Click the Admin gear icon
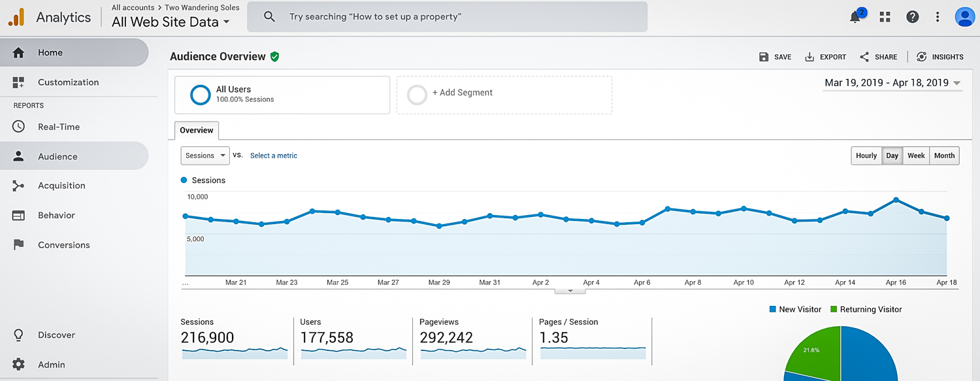Viewport: 980px width, 381px height. [x=18, y=364]
